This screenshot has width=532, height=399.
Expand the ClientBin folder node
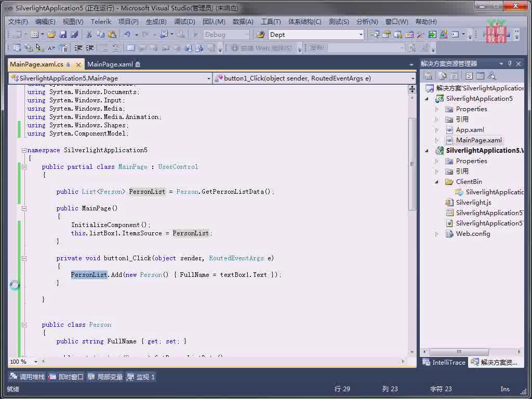(437, 182)
